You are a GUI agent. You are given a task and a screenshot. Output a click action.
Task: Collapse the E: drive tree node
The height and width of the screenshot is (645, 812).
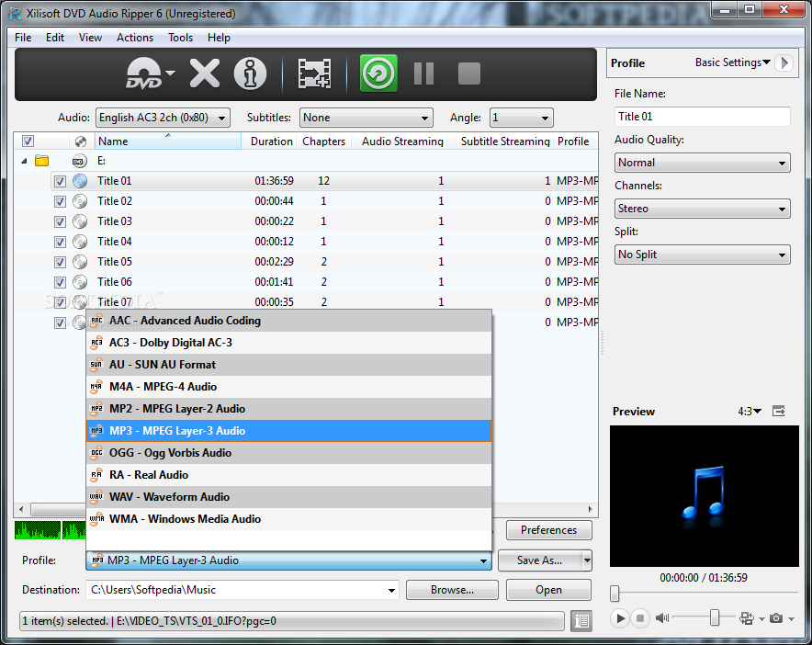[x=24, y=161]
